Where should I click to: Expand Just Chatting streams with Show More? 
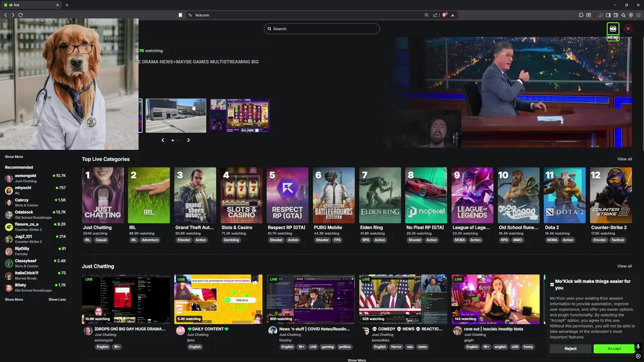(357, 360)
